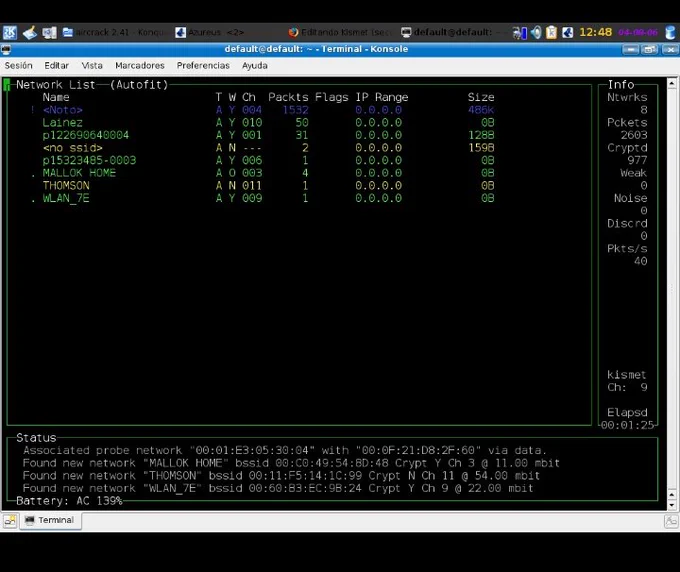Maximize the Konsole window
The image size is (680, 572).
[x=649, y=49]
